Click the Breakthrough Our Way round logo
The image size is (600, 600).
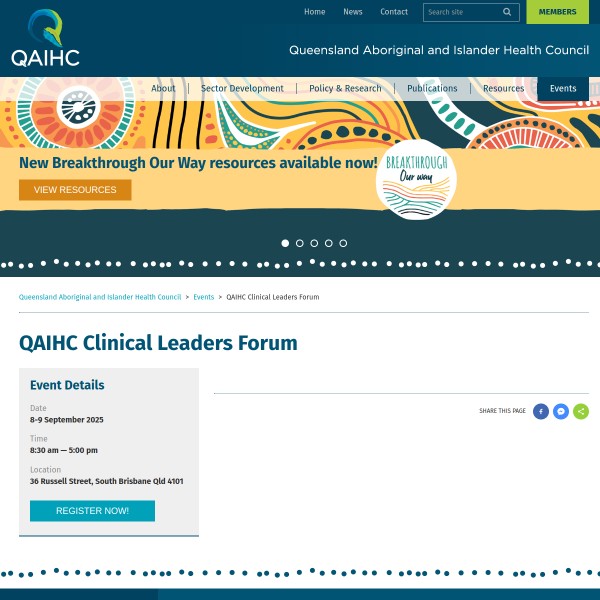[416, 180]
